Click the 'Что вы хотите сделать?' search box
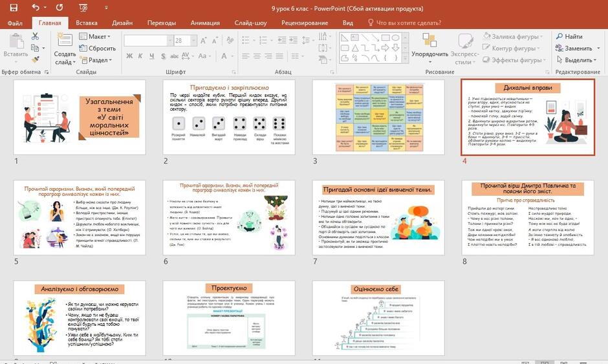Screen dimensions: 608x364 (404, 23)
